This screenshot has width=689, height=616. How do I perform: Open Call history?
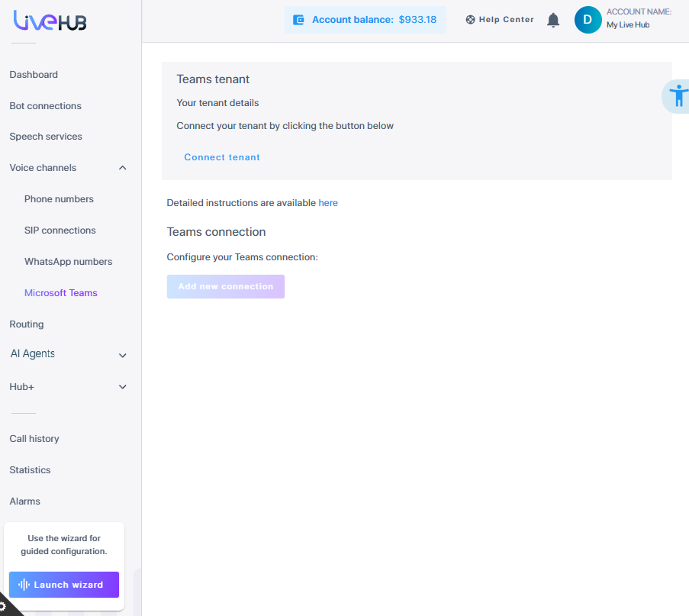pyautogui.click(x=34, y=439)
